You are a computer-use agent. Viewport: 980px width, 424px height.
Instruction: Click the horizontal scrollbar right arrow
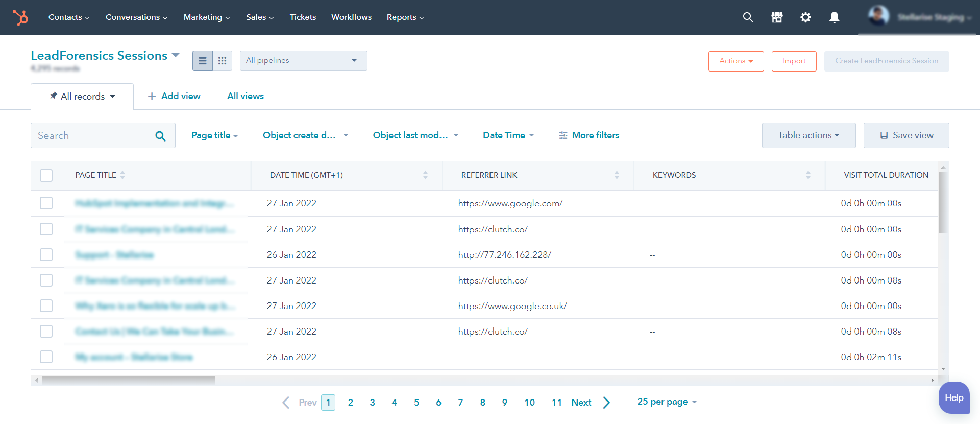(933, 380)
